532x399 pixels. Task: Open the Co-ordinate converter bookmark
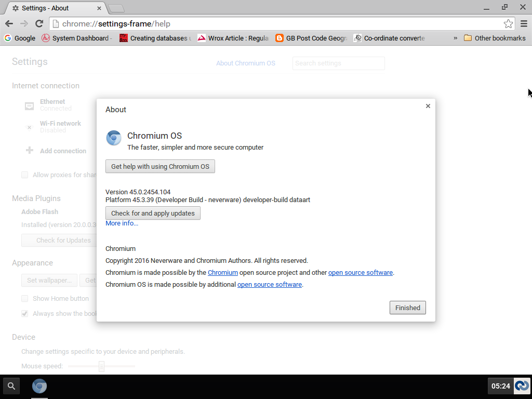(x=389, y=38)
